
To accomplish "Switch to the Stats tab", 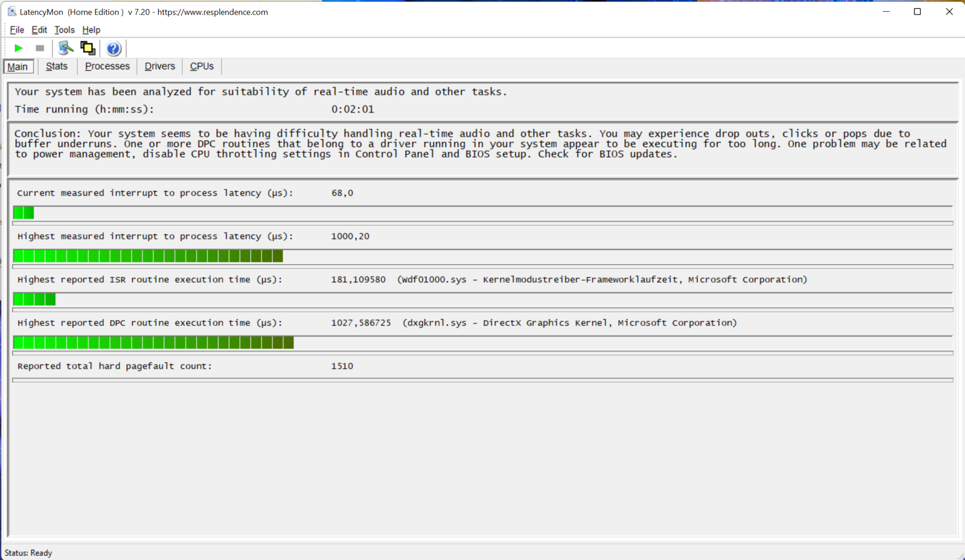I will [x=56, y=66].
